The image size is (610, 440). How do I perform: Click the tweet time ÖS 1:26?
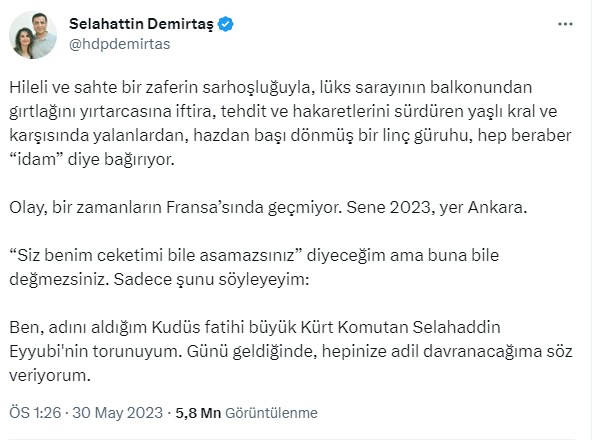point(38,412)
